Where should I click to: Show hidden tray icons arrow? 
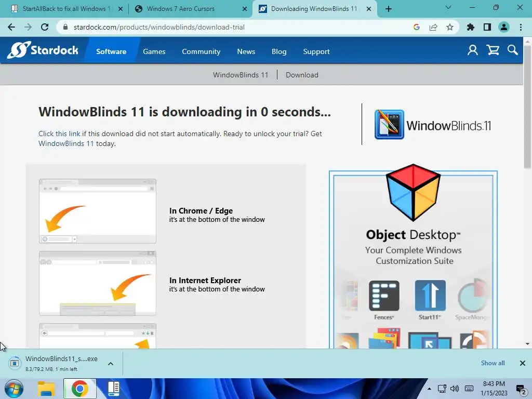429,389
